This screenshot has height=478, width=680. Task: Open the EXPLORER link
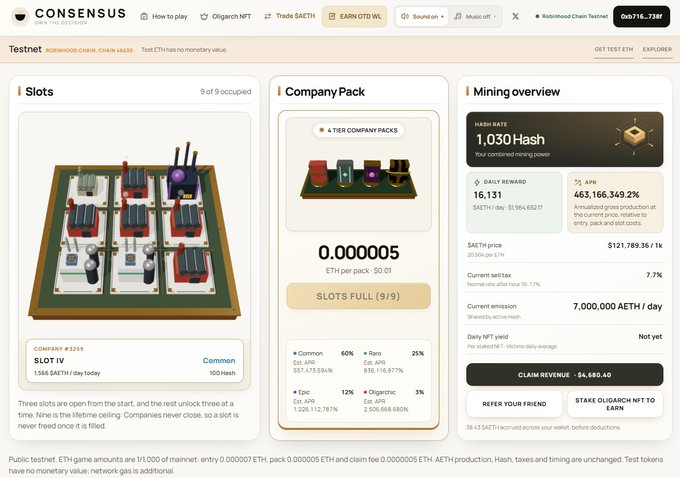(x=657, y=49)
